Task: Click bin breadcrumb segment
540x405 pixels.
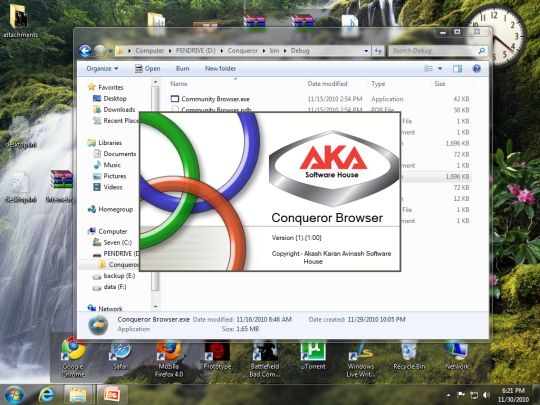Action: [274, 51]
